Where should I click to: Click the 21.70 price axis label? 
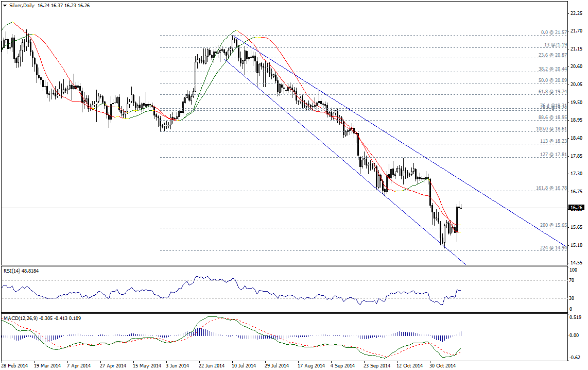[x=576, y=31]
